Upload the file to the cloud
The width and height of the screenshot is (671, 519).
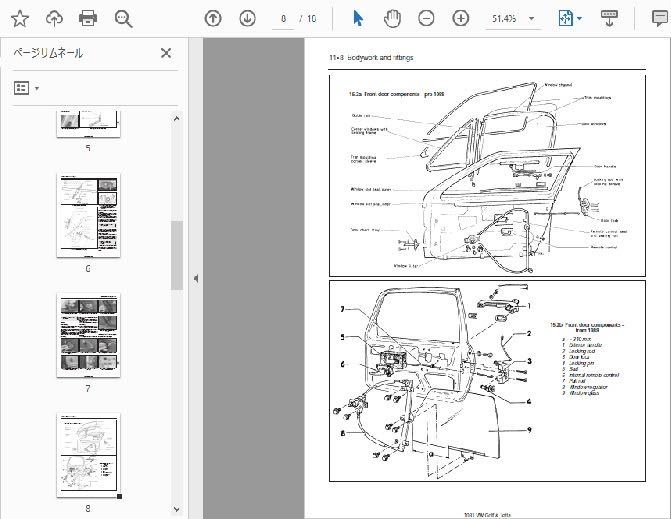pos(54,18)
